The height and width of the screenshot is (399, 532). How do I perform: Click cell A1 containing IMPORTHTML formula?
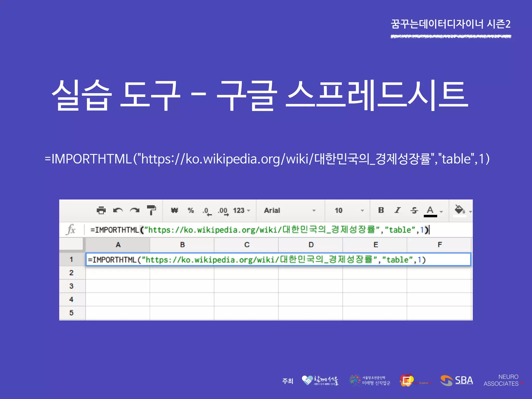click(x=278, y=259)
